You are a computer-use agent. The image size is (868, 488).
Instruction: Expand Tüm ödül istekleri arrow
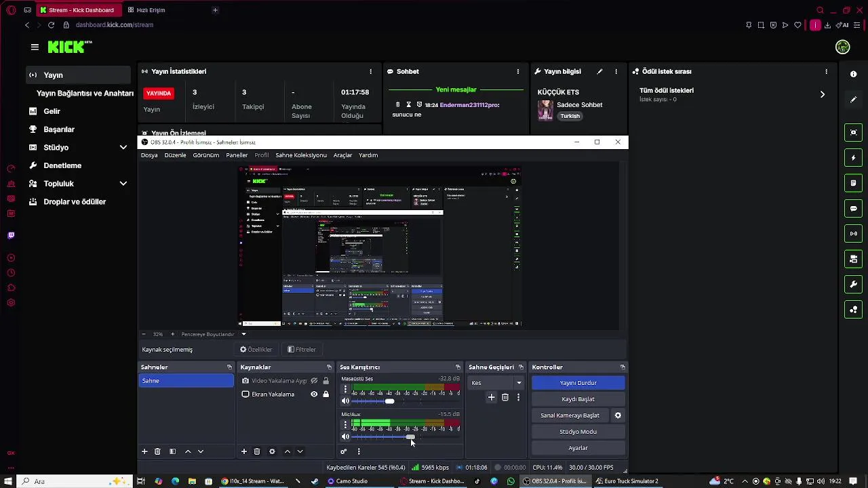(x=823, y=94)
